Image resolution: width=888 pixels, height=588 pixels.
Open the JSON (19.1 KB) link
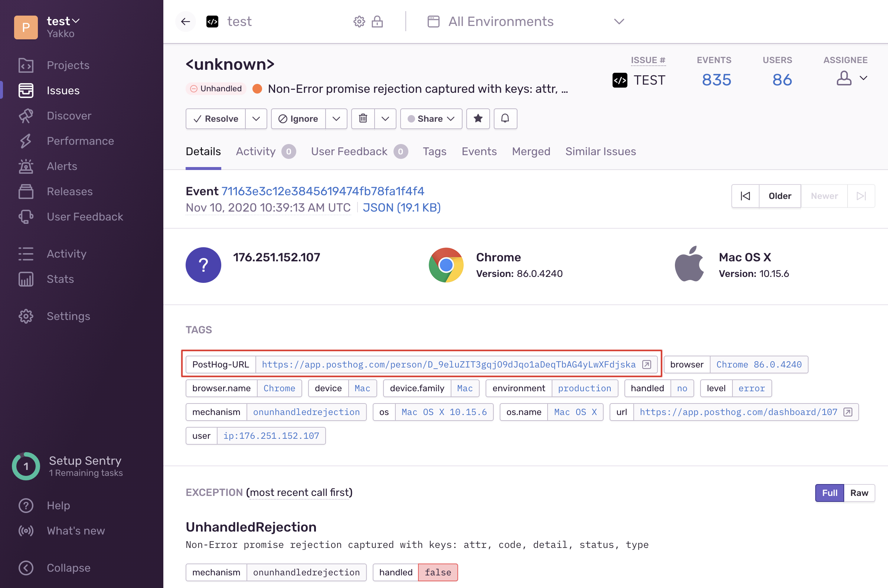point(401,208)
